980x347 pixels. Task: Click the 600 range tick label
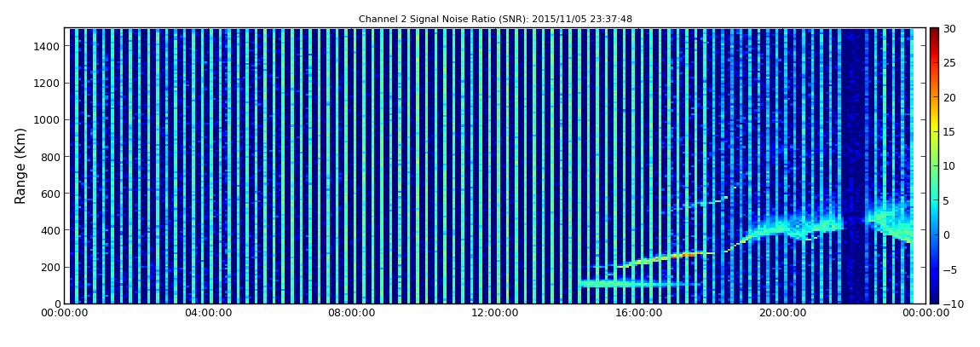51,194
